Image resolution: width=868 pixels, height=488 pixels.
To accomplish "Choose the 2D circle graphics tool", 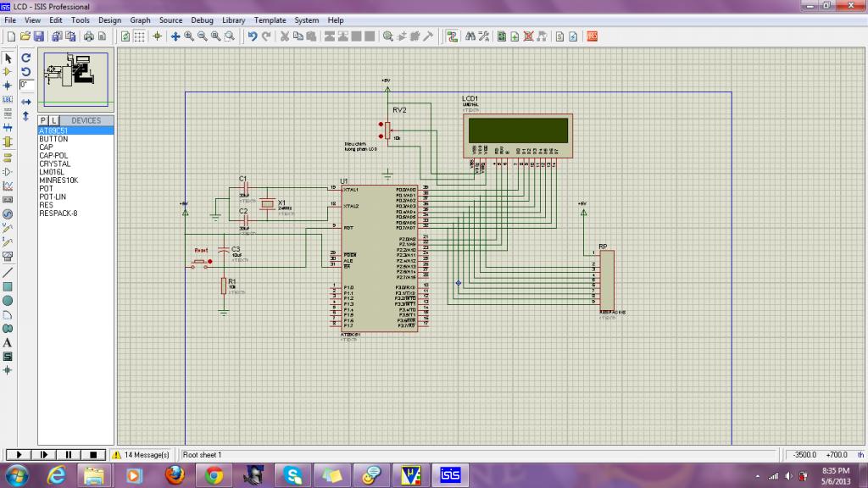I will (8, 300).
